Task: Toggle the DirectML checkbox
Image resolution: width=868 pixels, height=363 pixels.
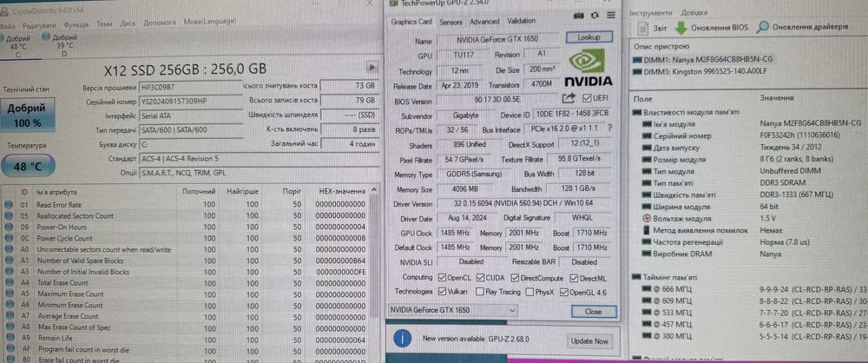Action: pyautogui.click(x=573, y=278)
